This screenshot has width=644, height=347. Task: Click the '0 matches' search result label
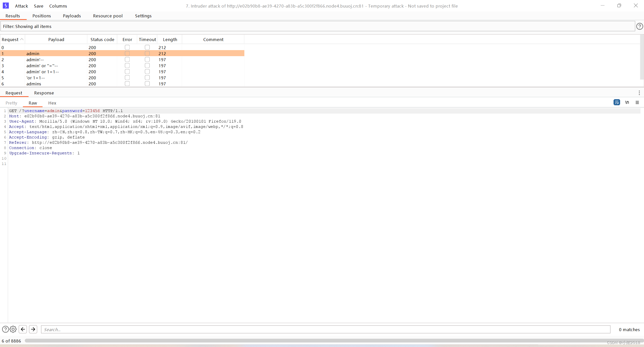click(629, 329)
